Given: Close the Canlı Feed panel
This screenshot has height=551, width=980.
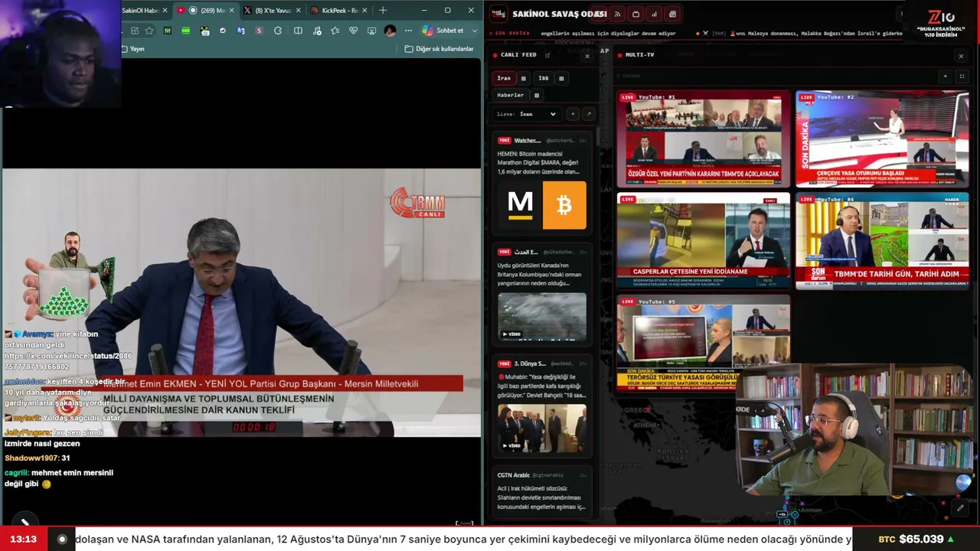Looking at the screenshot, I should (x=587, y=56).
